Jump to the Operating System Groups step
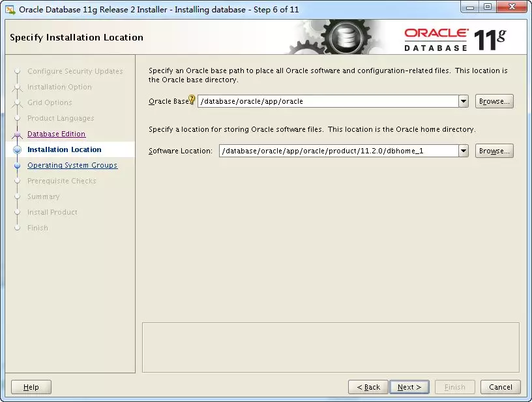The image size is (532, 402). pyautogui.click(x=72, y=165)
